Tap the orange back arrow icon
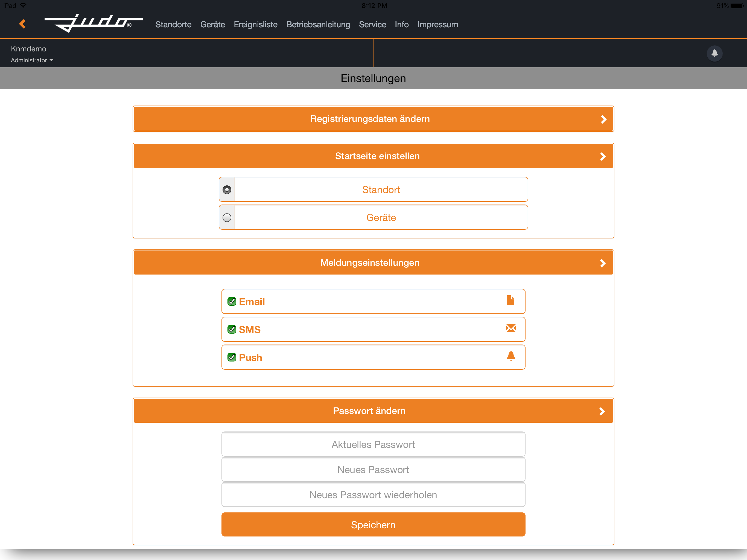The height and width of the screenshot is (560, 747). (23, 24)
